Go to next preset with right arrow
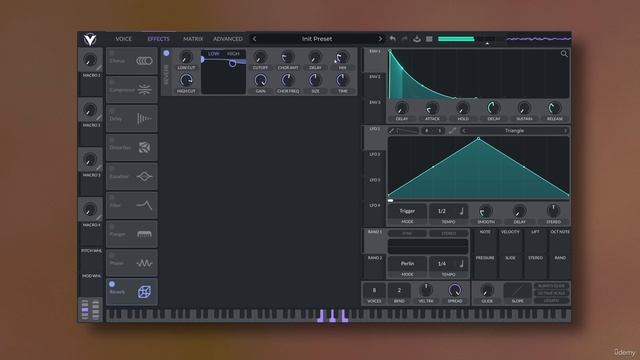640x360 pixels. 380,39
